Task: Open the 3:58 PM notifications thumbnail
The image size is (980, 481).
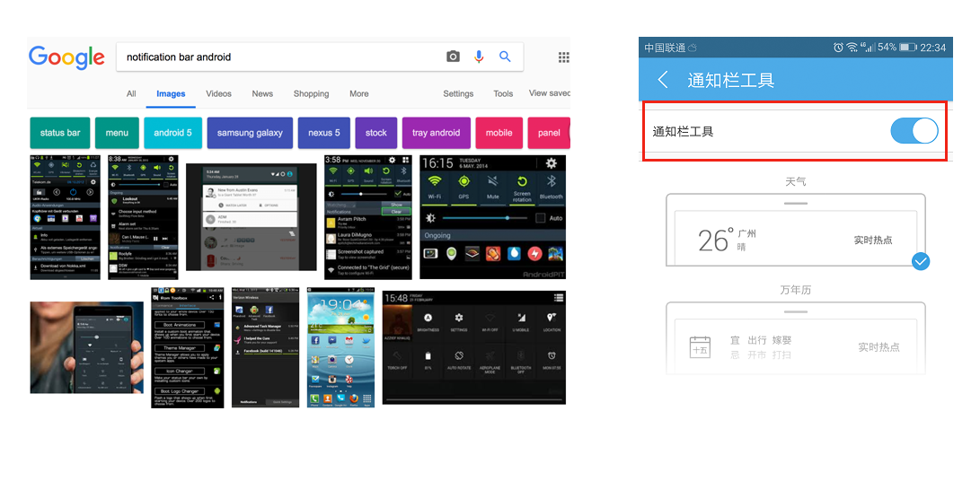Action: pos(369,217)
